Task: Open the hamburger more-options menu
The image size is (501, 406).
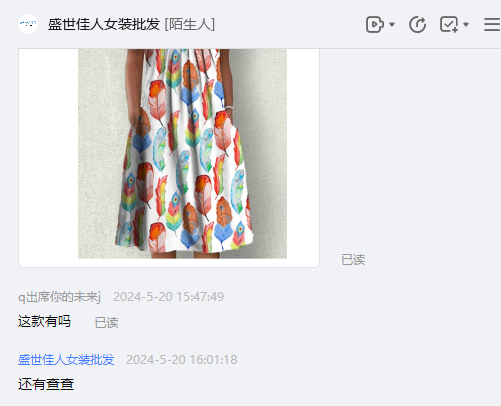Action: click(x=492, y=24)
